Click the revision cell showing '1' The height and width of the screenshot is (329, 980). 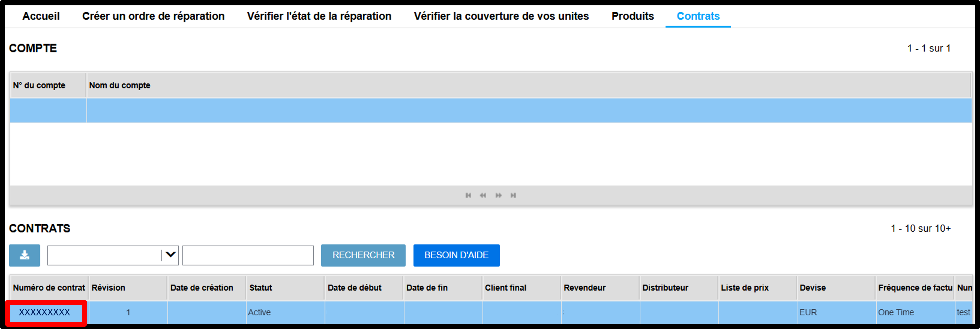tap(128, 312)
